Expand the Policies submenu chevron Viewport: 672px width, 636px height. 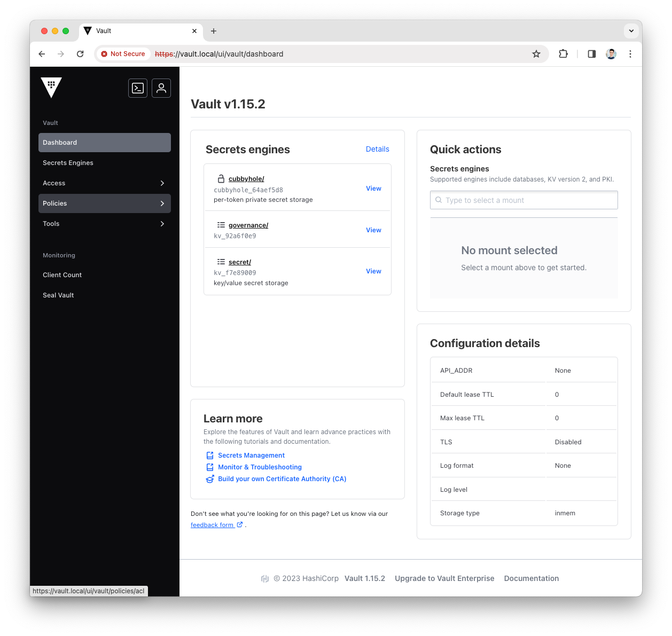pyautogui.click(x=162, y=203)
